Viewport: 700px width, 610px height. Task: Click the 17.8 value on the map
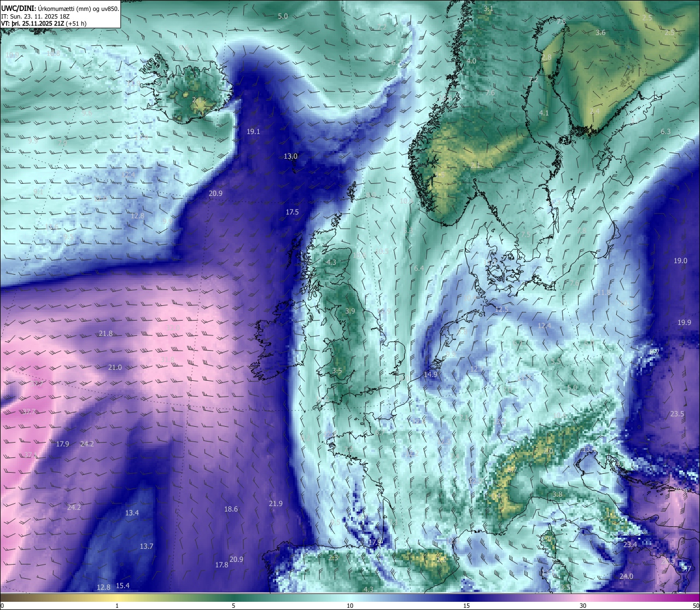click(x=221, y=565)
